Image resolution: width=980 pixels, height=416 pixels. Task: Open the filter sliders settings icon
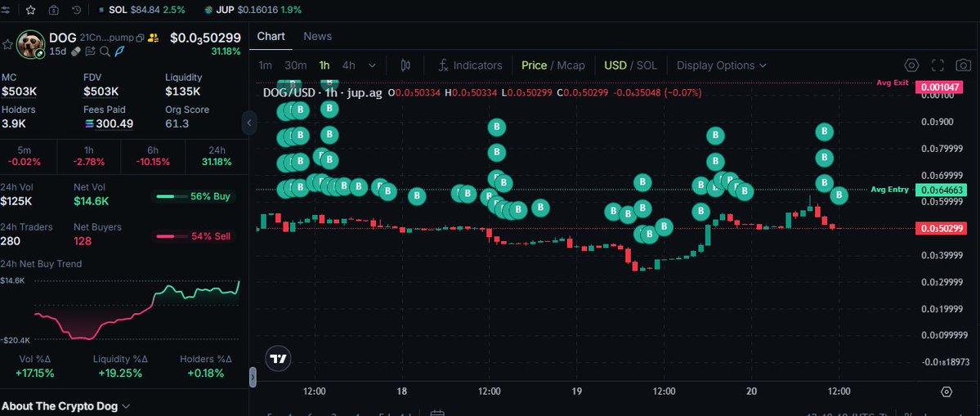click(6, 10)
